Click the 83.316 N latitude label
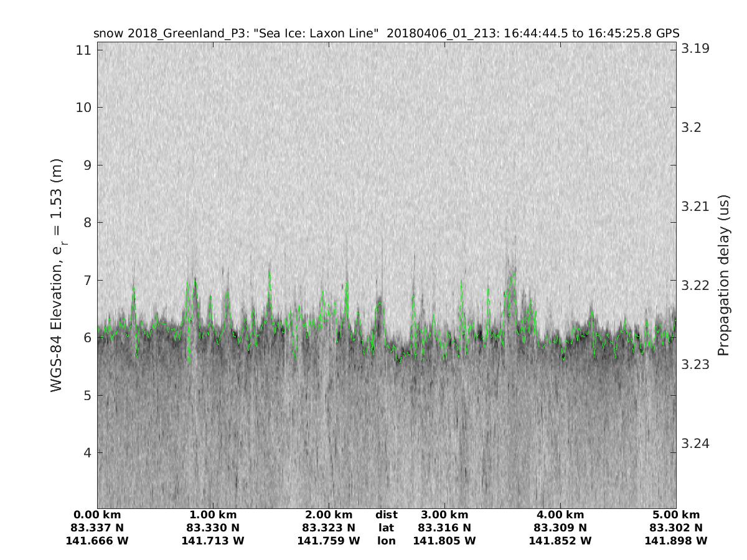The image size is (747, 560). (x=444, y=528)
